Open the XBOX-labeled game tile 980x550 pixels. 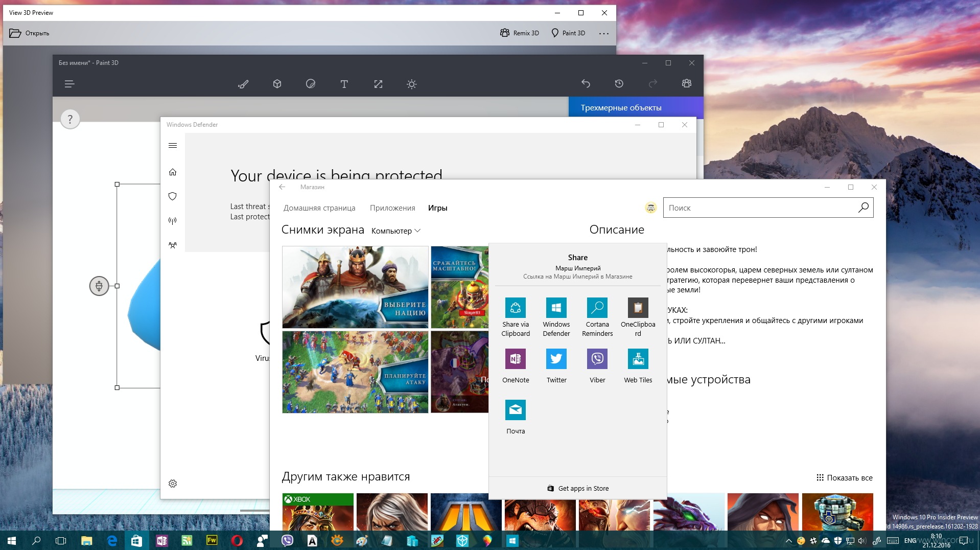point(318,511)
